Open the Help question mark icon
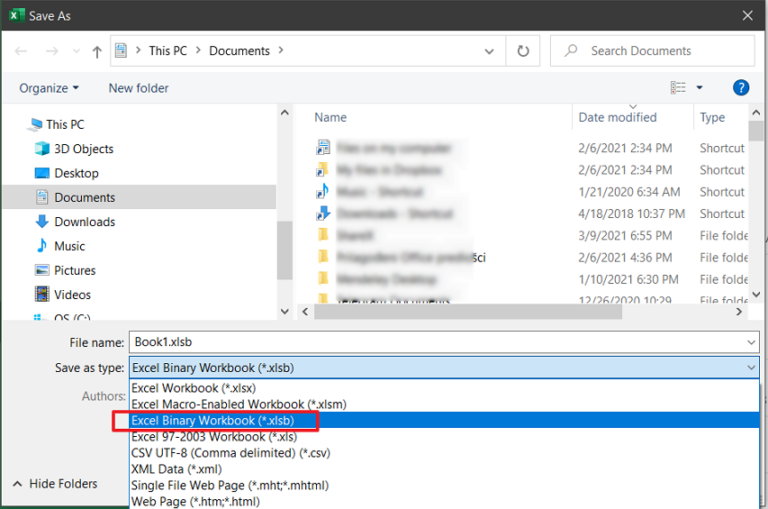The image size is (768, 509). [741, 88]
